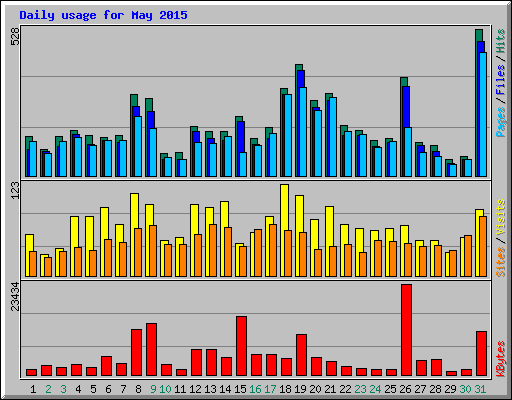Click the Pages legend label
512x400 pixels.
pos(501,122)
